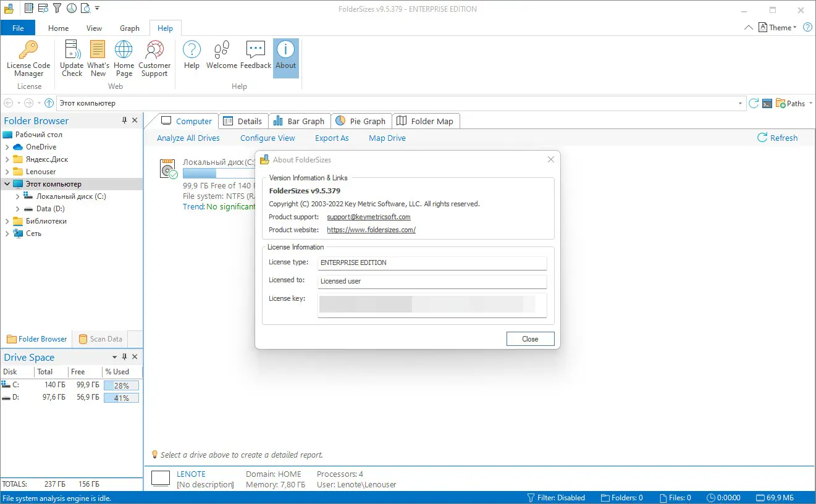
Task: Collapse the ribbon with the up chevron
Action: (749, 28)
